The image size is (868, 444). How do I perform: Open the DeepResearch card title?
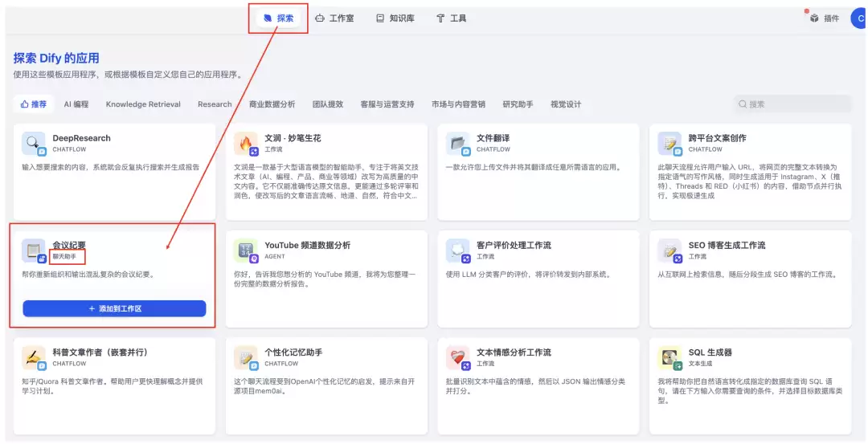click(81, 138)
